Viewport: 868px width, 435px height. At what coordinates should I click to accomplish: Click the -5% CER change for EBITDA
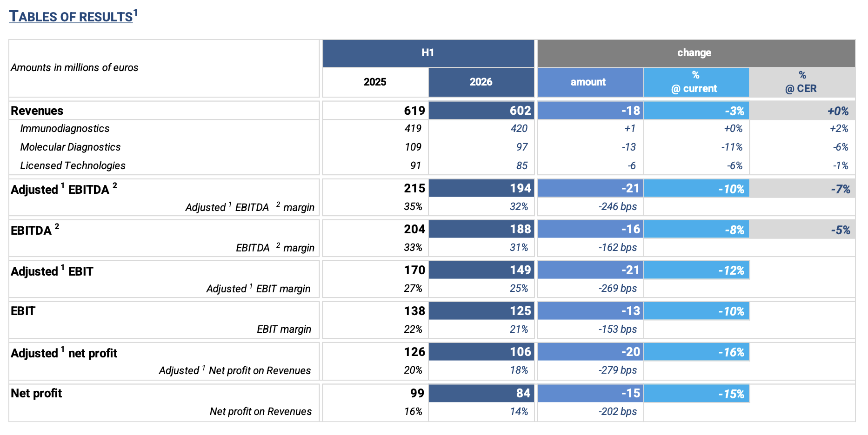(x=841, y=230)
